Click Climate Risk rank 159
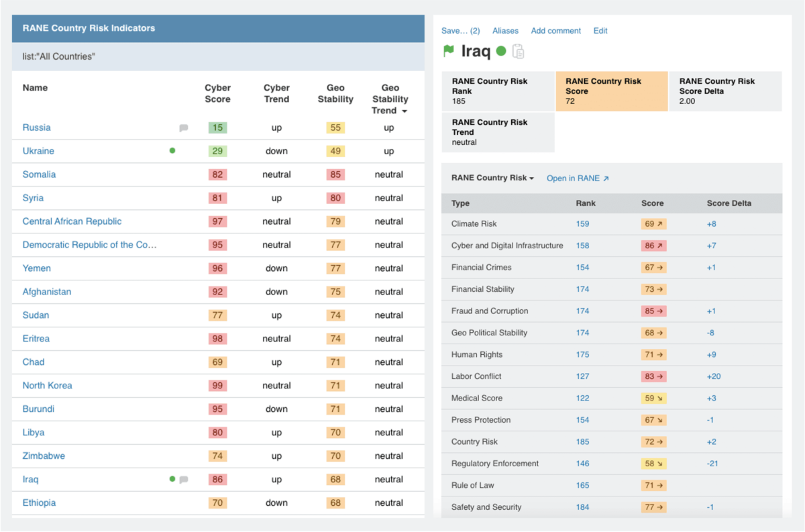Screen dimensions: 805x532 point(582,224)
